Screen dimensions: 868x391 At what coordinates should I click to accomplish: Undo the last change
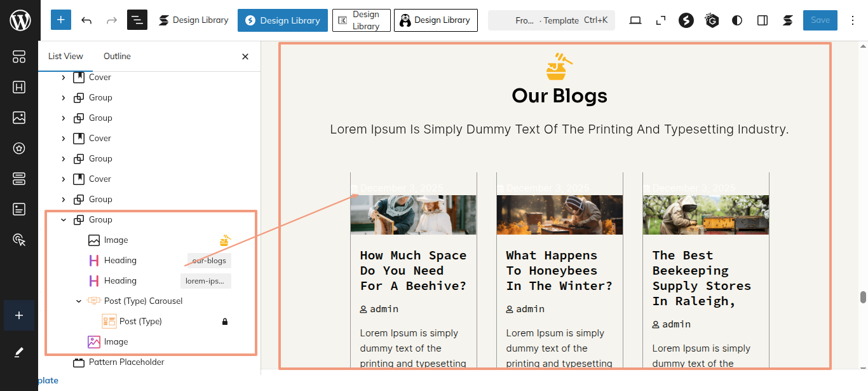click(86, 20)
